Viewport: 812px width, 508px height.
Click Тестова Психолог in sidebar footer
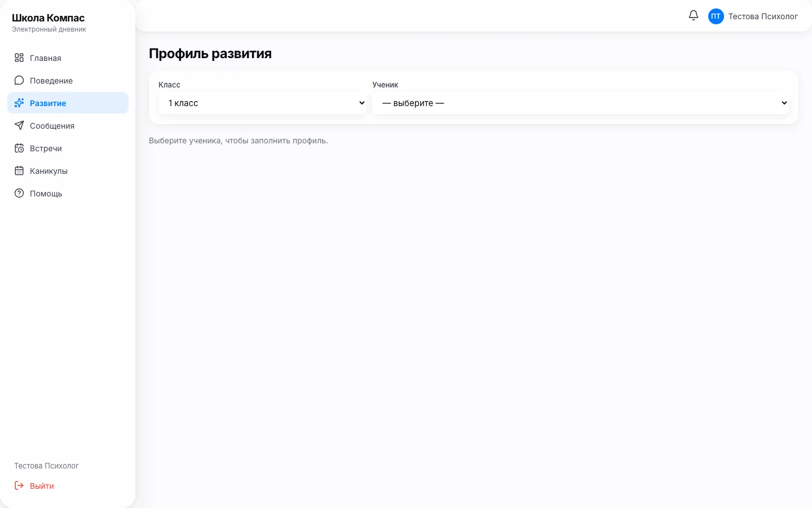46,466
